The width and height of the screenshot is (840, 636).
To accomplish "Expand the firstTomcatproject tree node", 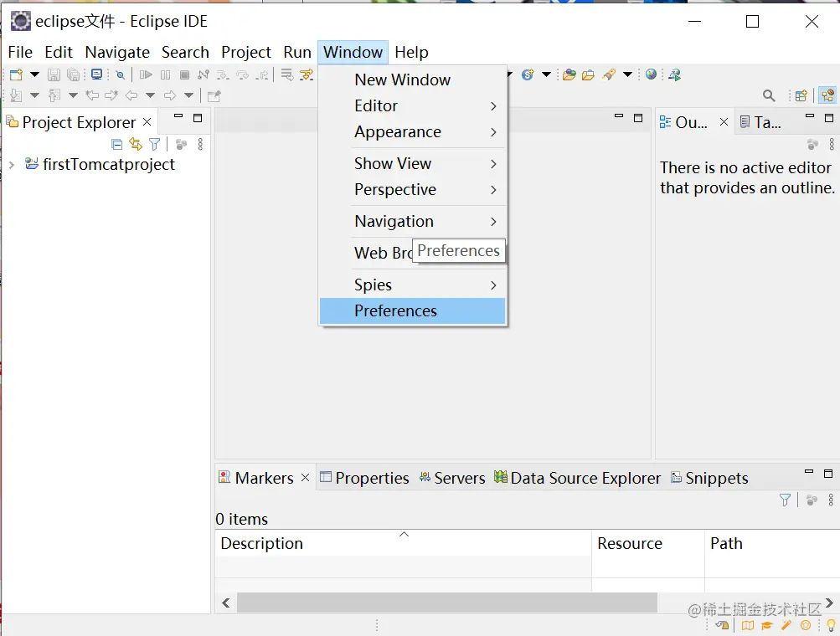I will [12, 165].
